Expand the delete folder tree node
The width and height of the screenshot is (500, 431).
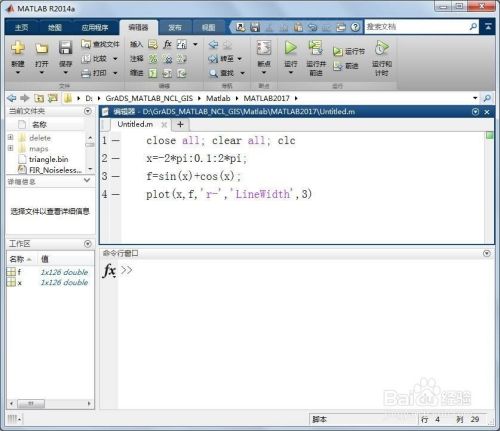11,137
